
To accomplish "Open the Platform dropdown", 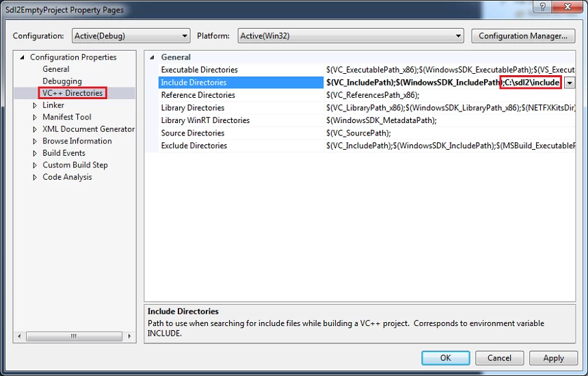I will tap(349, 36).
